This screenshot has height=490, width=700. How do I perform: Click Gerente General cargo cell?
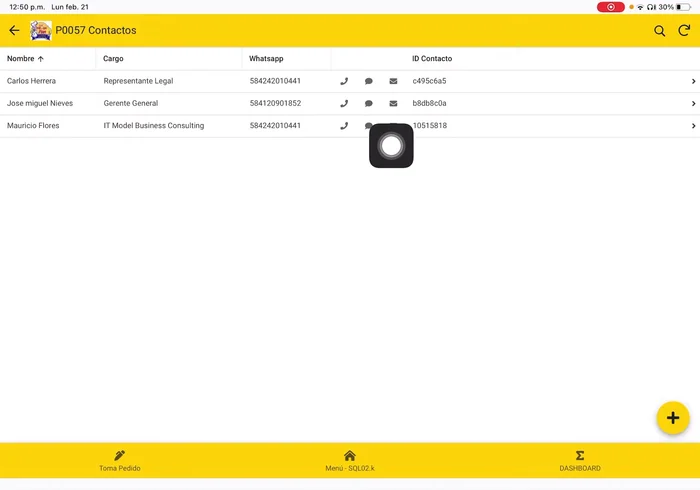(x=131, y=103)
